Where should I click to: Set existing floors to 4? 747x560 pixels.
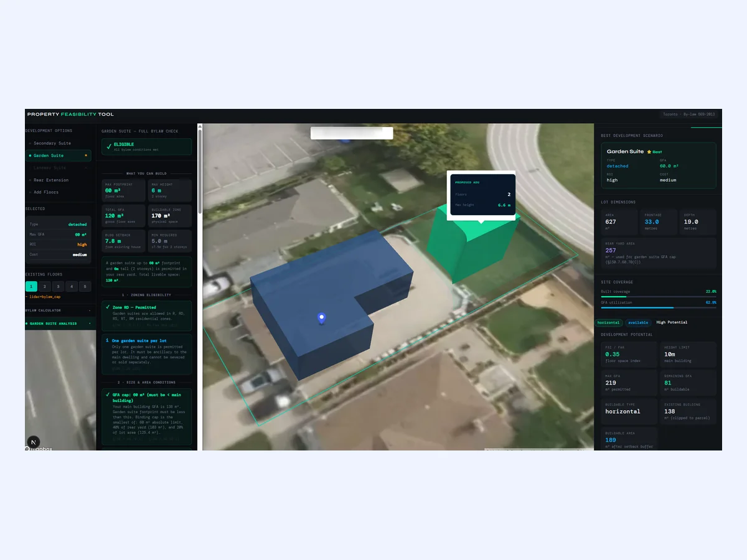tap(72, 287)
